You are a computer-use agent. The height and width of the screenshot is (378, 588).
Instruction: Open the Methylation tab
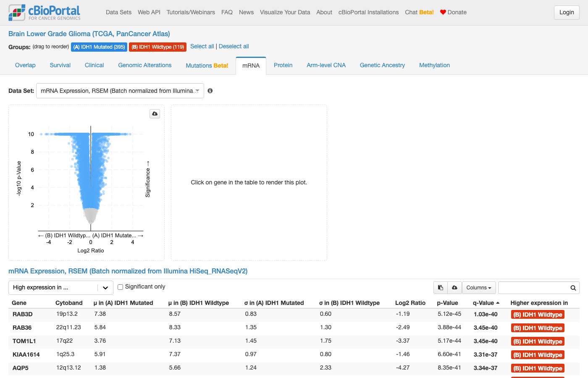click(x=434, y=65)
